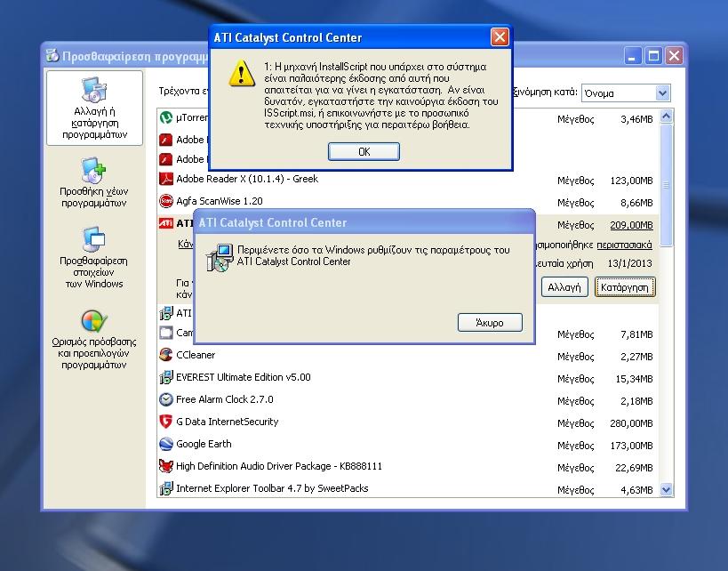Click the 4,63MB size of Internet Explorer Toolbar

pyautogui.click(x=636, y=490)
